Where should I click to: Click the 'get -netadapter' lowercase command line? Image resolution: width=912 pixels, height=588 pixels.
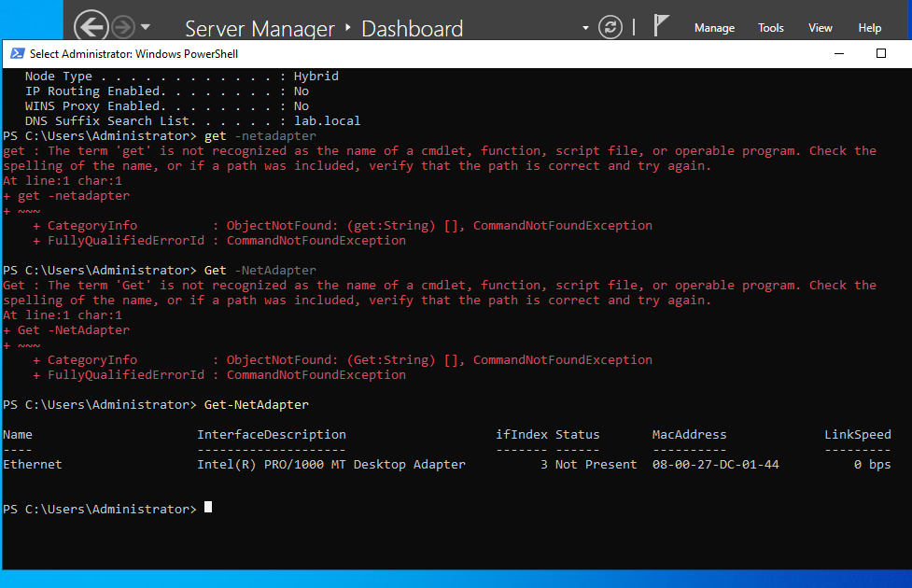(x=260, y=136)
